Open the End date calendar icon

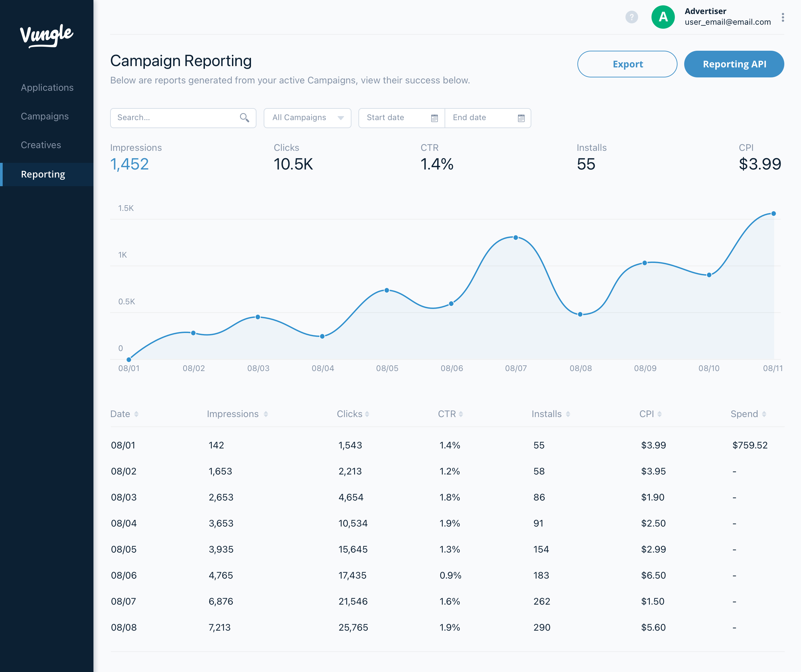point(521,118)
